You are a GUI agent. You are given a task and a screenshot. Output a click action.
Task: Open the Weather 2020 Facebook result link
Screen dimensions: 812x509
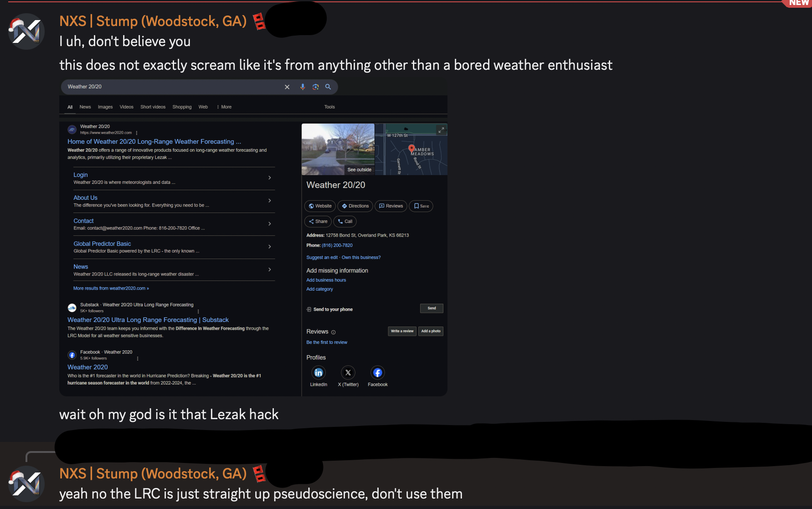[x=87, y=367]
